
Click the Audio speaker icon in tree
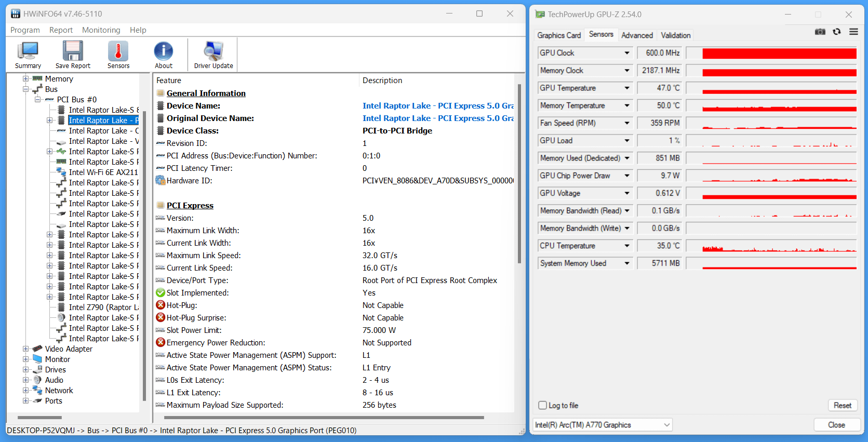point(37,380)
